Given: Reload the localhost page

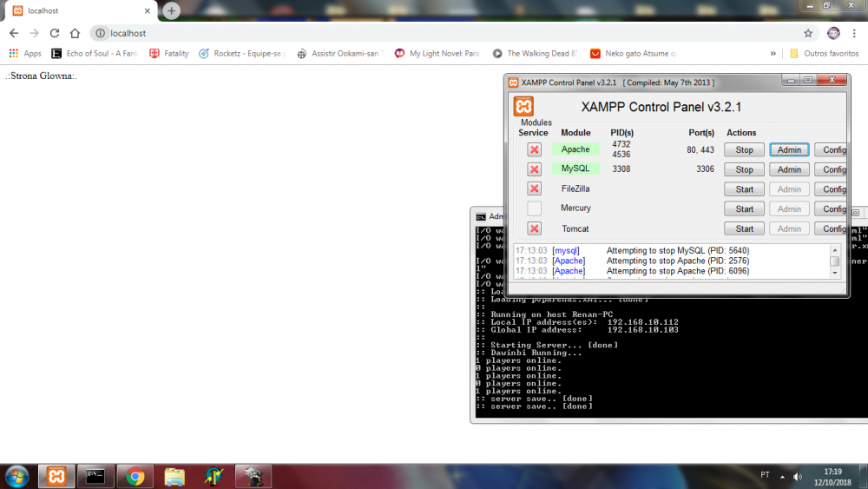Looking at the screenshot, I should (54, 33).
